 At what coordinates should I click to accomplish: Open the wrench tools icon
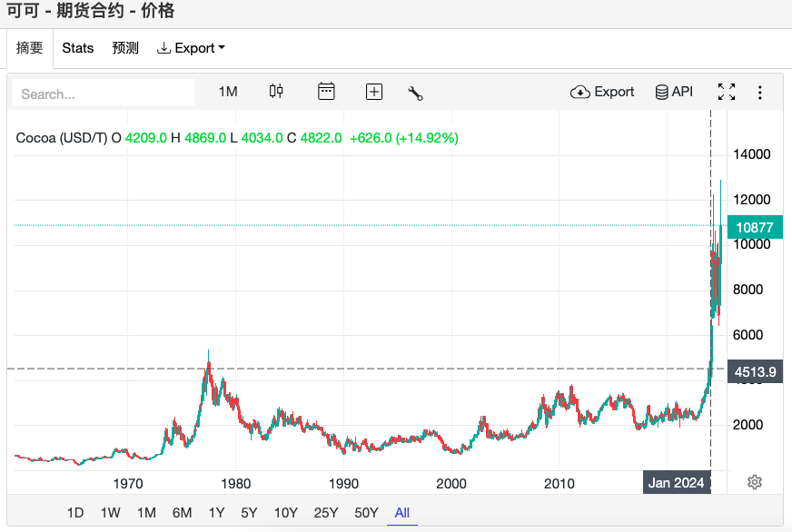[416, 93]
